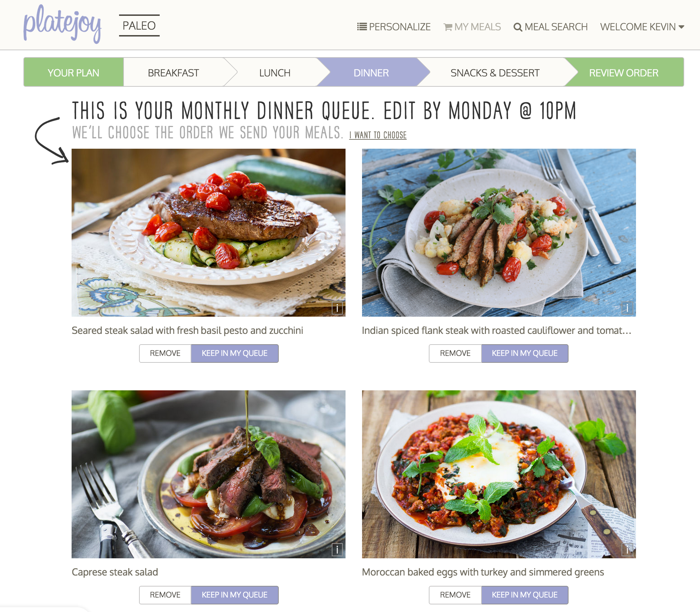Open info icon on Caprese steak salad image
The height and width of the screenshot is (612, 700).
point(337,550)
